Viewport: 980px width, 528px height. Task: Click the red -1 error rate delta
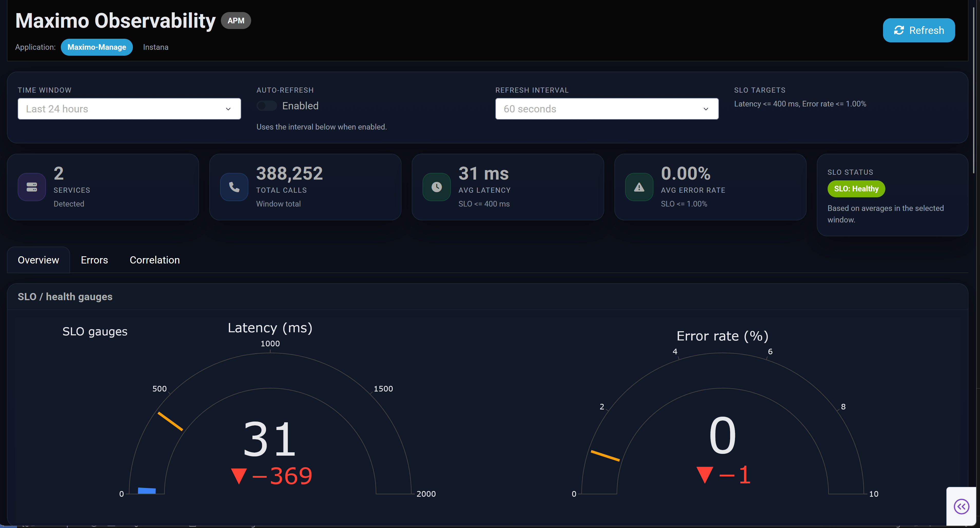[x=724, y=475]
